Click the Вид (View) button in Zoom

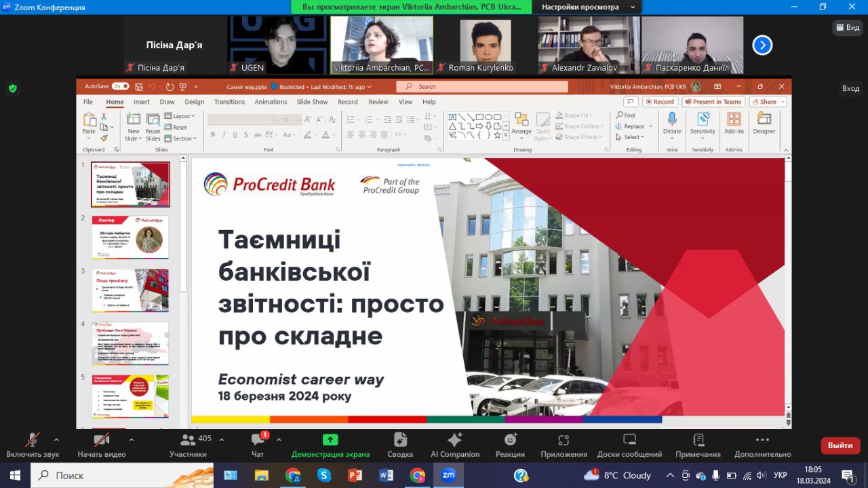tap(848, 27)
